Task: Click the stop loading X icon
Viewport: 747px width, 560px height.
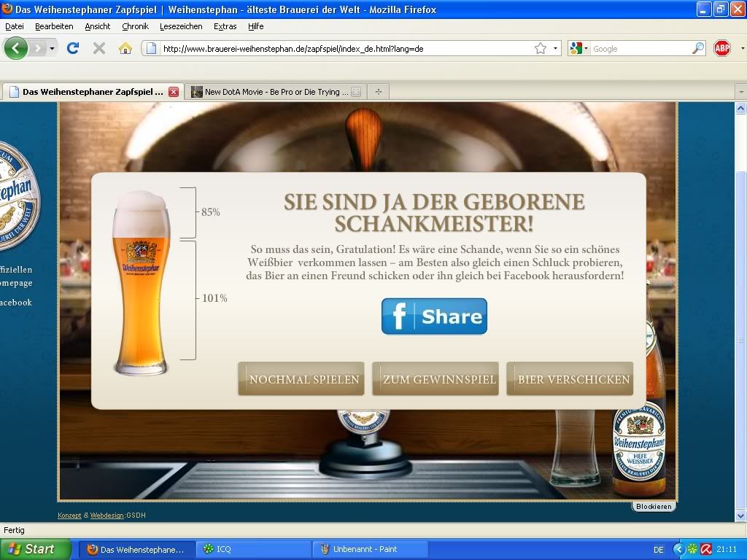Action: (x=99, y=48)
